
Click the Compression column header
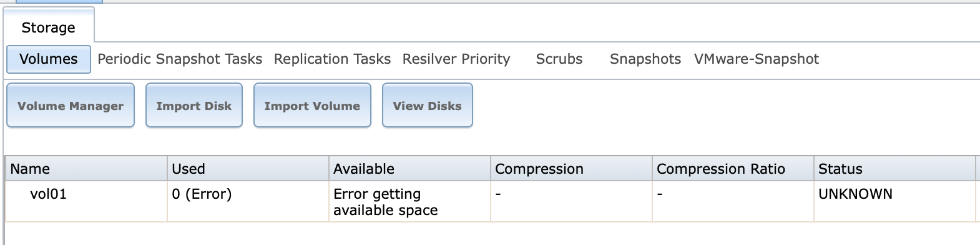(571, 169)
